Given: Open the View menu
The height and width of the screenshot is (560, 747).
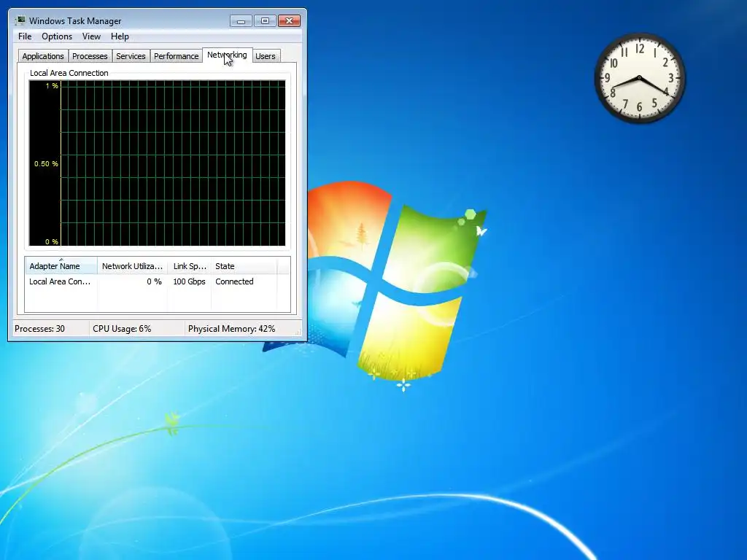Looking at the screenshot, I should pyautogui.click(x=91, y=36).
